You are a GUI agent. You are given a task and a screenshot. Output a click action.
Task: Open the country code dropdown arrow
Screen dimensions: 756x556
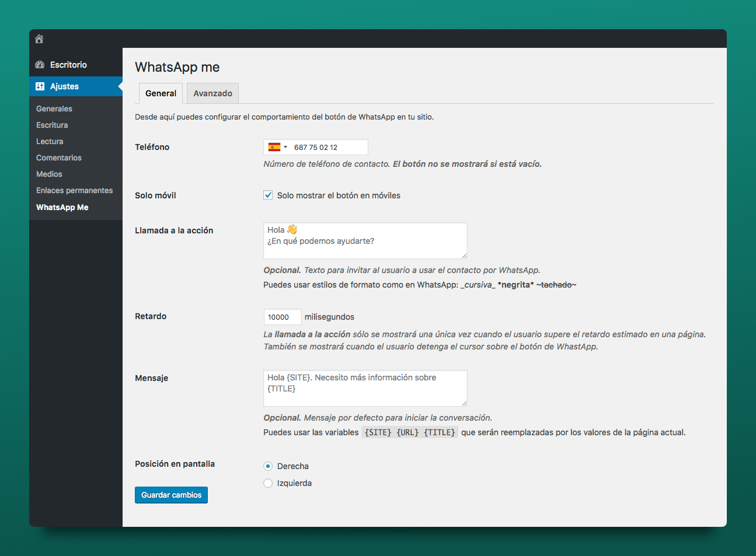pos(285,147)
